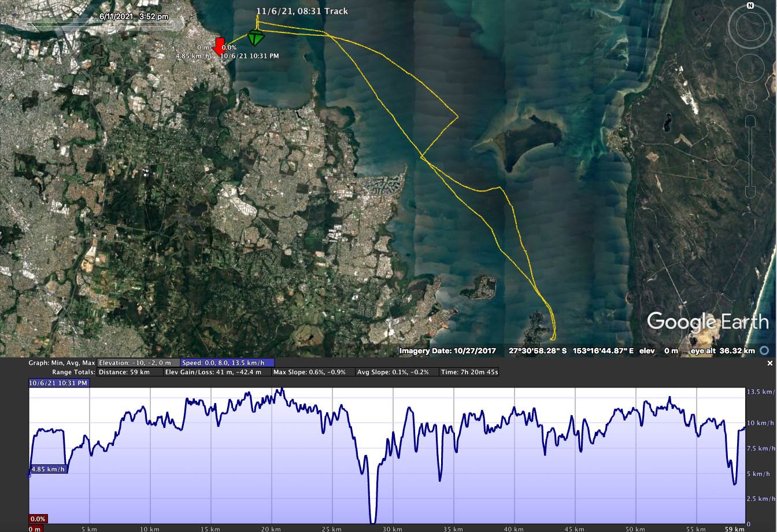The image size is (777, 532).
Task: Click the Google Earth logo
Action: (x=707, y=322)
